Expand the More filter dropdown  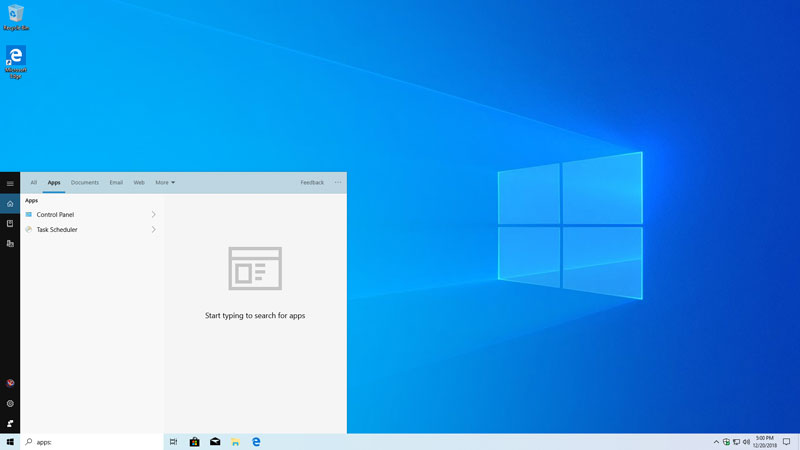pyautogui.click(x=165, y=183)
